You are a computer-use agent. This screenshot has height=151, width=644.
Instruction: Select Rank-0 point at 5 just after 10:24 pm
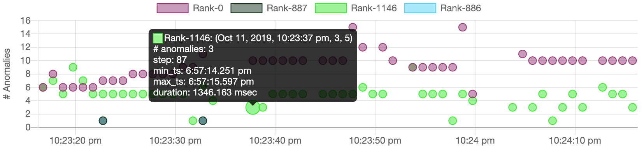coord(472,94)
